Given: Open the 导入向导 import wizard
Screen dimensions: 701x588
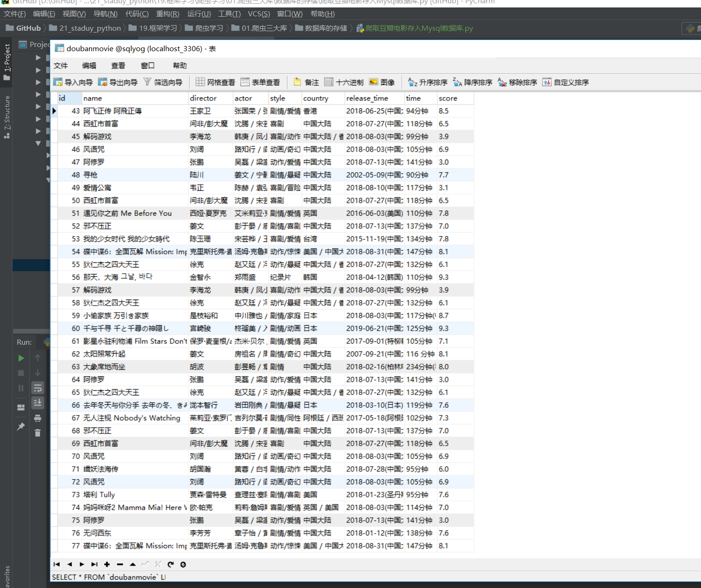Looking at the screenshot, I should [x=73, y=82].
